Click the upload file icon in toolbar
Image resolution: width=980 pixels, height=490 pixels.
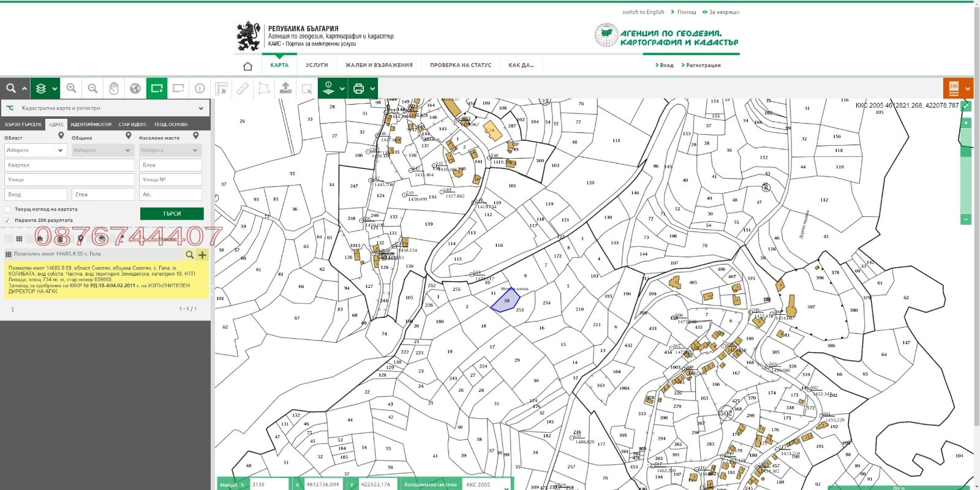pos(285,88)
